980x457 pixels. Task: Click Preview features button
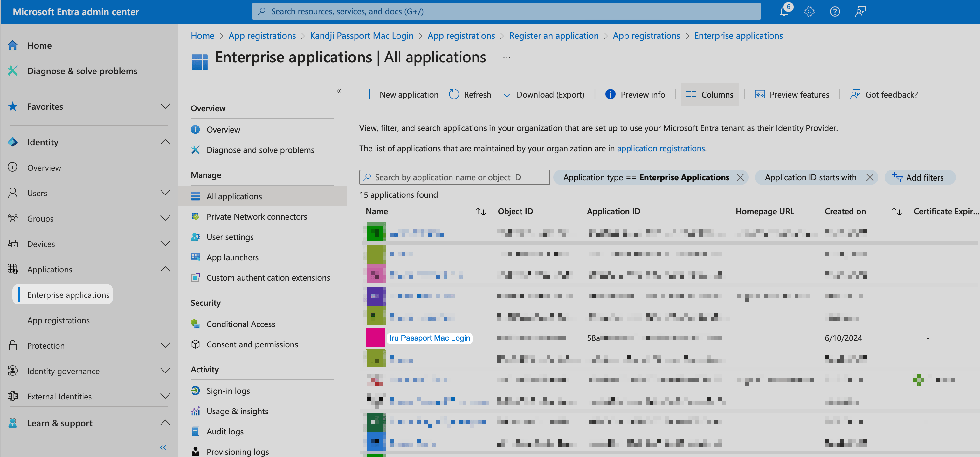click(x=792, y=95)
